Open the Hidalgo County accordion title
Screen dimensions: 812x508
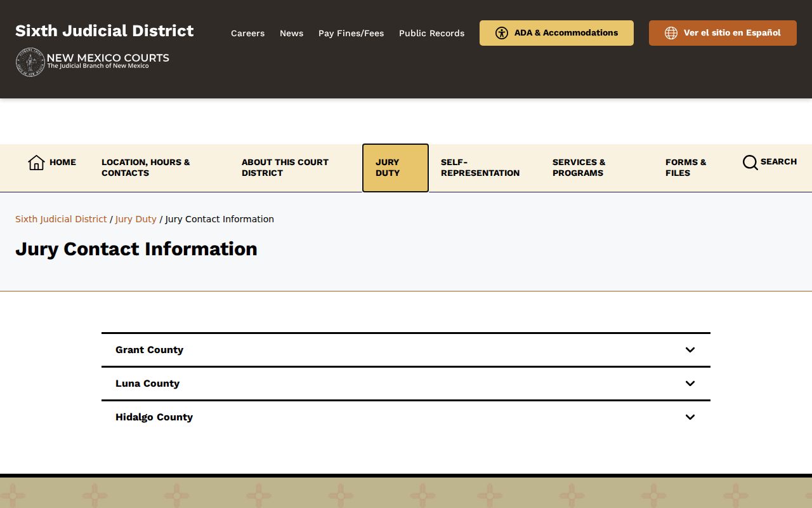pyautogui.click(x=154, y=417)
